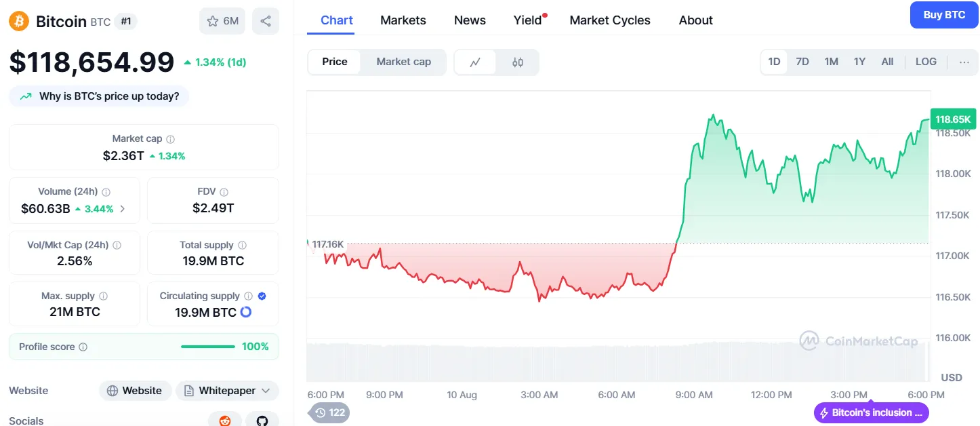The width and height of the screenshot is (980, 426).
Task: Open the GitHub social icon
Action: (x=262, y=421)
